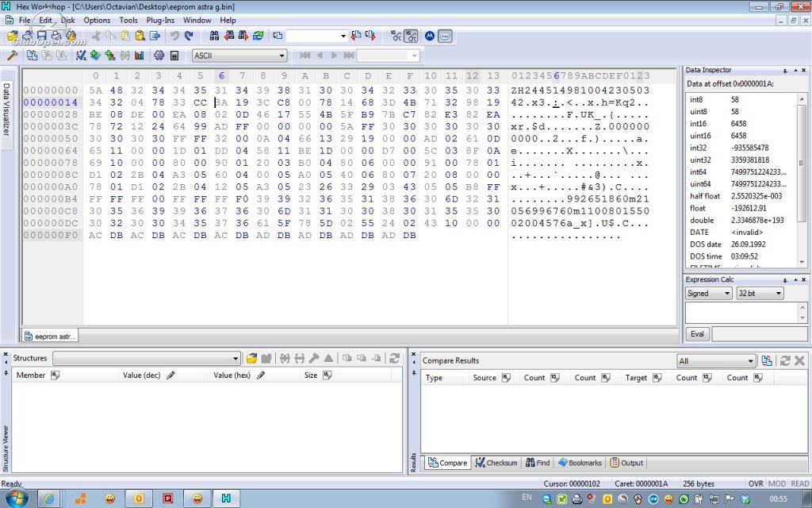This screenshot has width=812, height=508.
Task: Click the Generate Checksum toolbar icon
Action: (x=81, y=56)
